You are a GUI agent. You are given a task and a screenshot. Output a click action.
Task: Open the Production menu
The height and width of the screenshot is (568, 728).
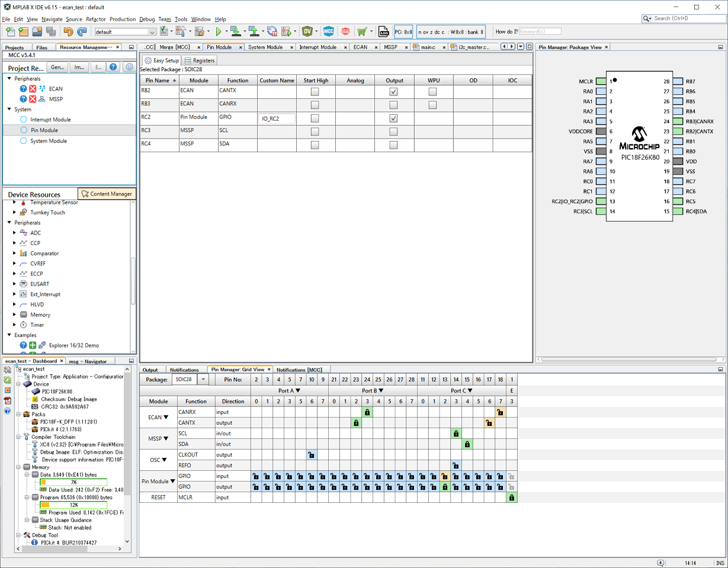tap(123, 19)
